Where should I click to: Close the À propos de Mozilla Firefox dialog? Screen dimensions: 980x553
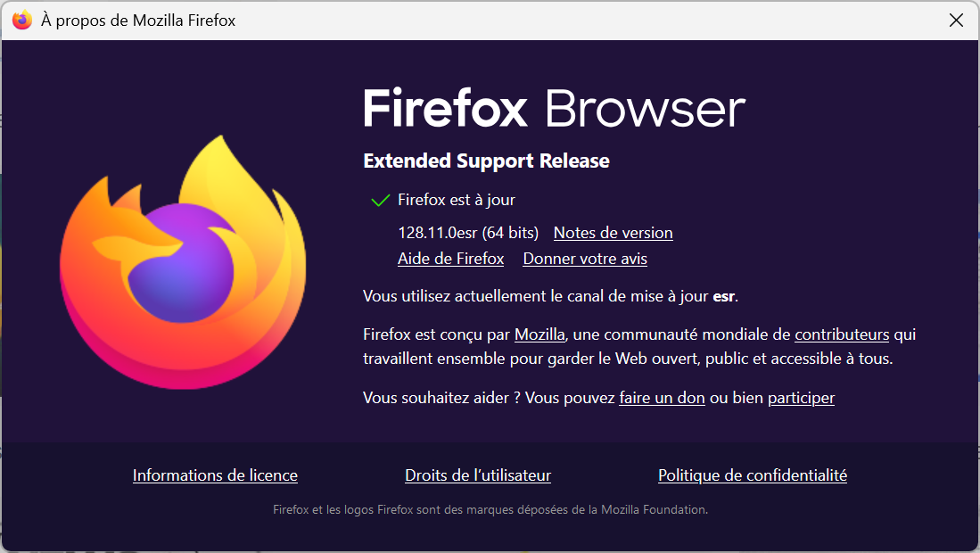(956, 20)
